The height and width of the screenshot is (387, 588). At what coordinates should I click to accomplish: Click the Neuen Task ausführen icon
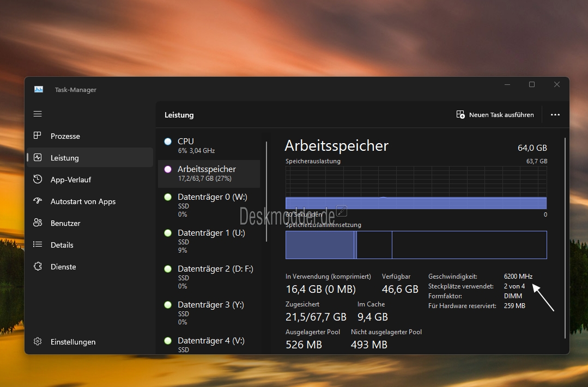tap(460, 115)
